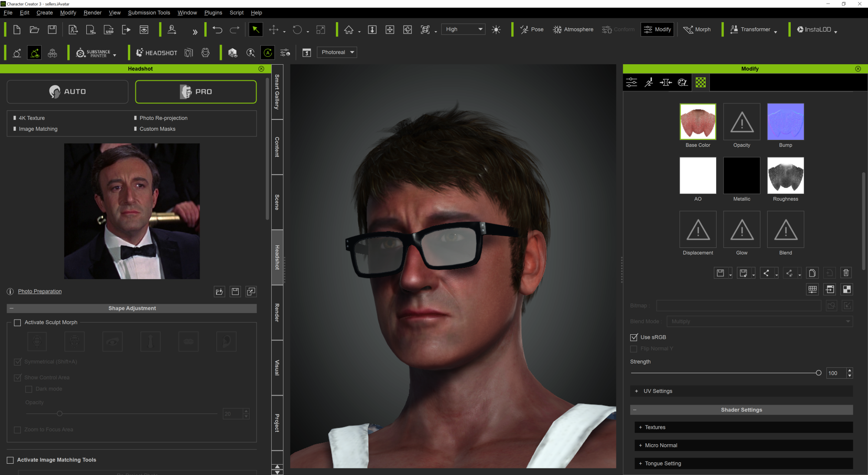Click the trash delete texture icon
Screen dimensions: 868x475
point(846,273)
